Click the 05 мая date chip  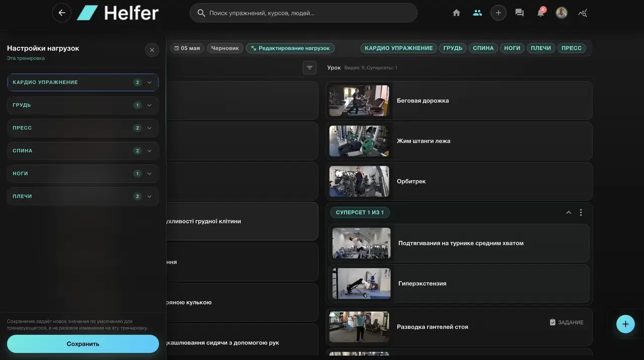[x=187, y=48]
